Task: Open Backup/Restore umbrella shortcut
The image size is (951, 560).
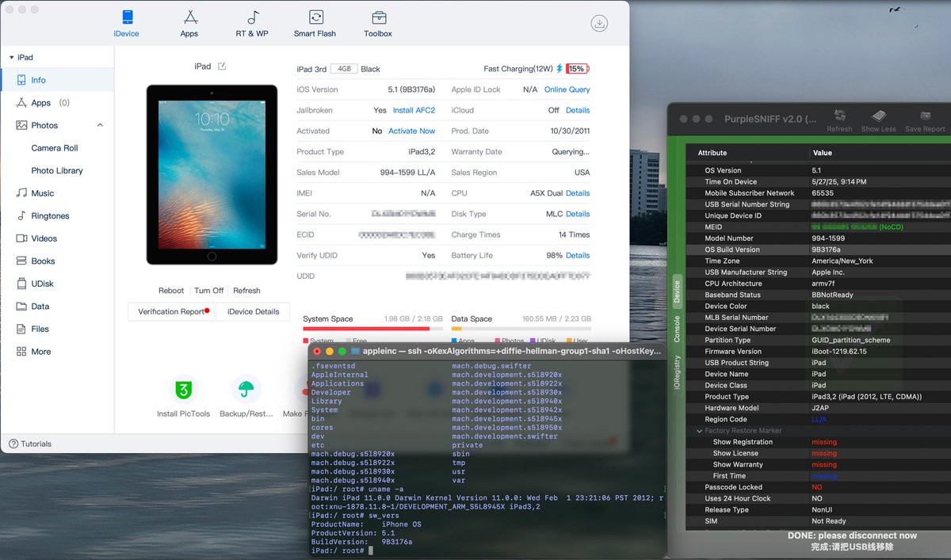Action: tap(246, 397)
